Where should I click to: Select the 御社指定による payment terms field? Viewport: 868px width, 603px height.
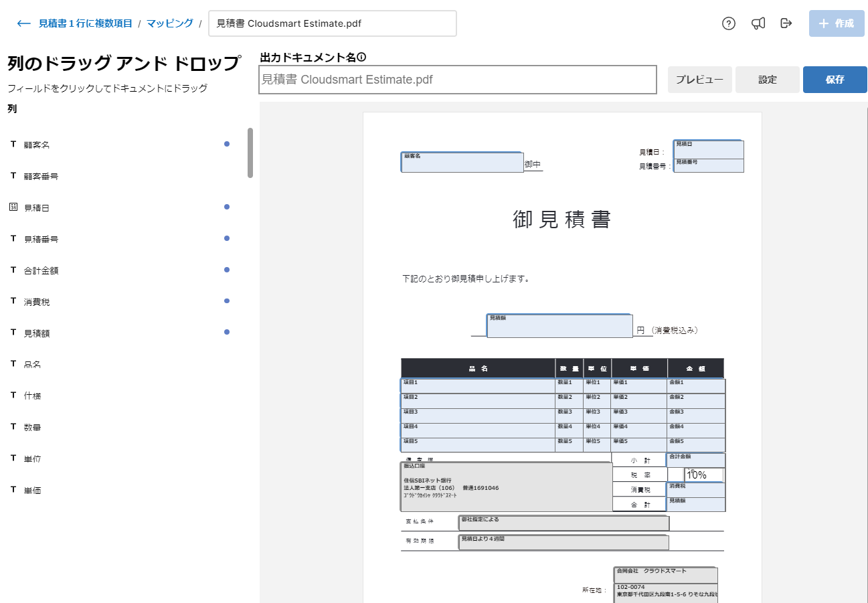coord(563,523)
